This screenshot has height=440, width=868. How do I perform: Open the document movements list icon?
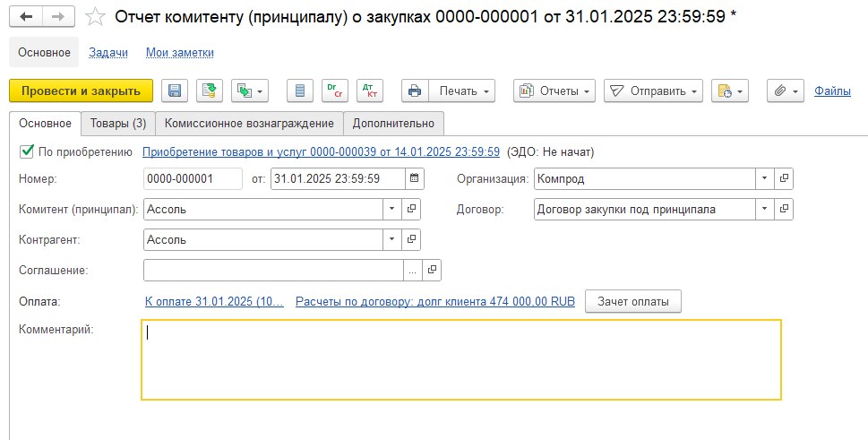click(300, 91)
